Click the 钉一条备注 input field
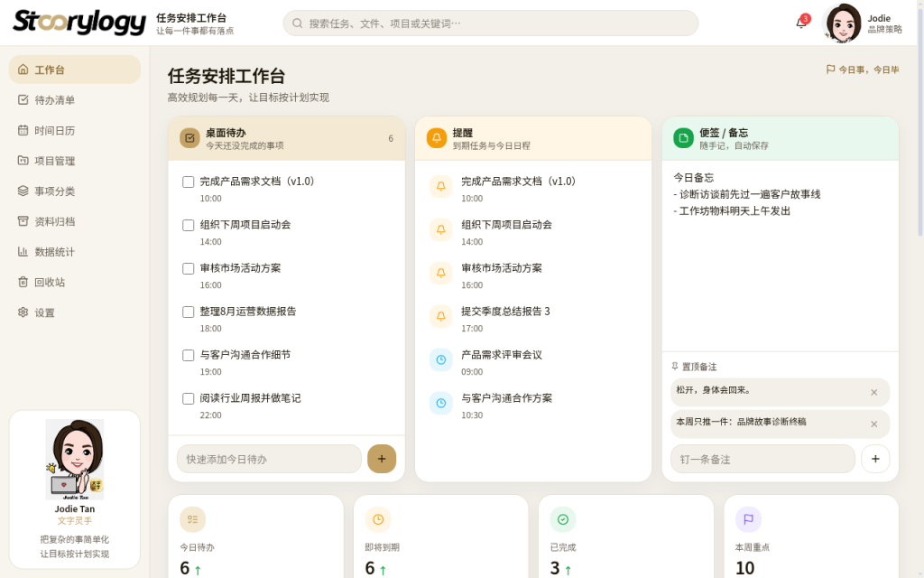 (x=762, y=459)
